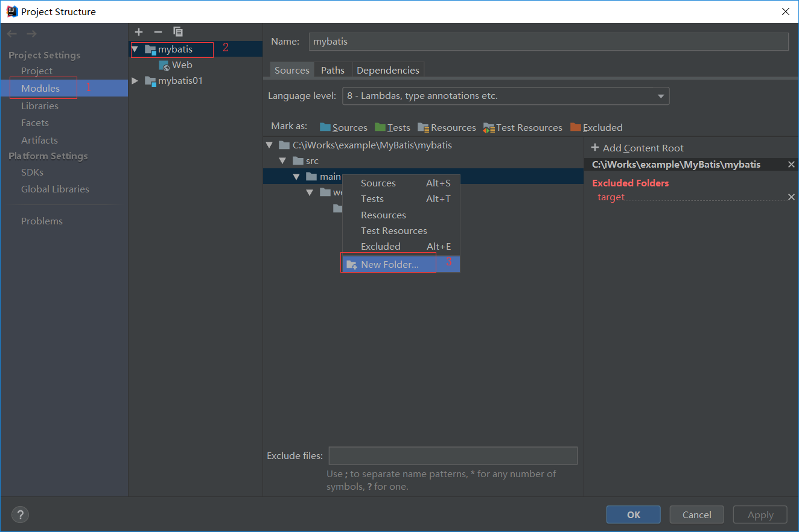This screenshot has height=532, width=799.
Task: Choose Test Resources from the context menu
Action: [401, 231]
